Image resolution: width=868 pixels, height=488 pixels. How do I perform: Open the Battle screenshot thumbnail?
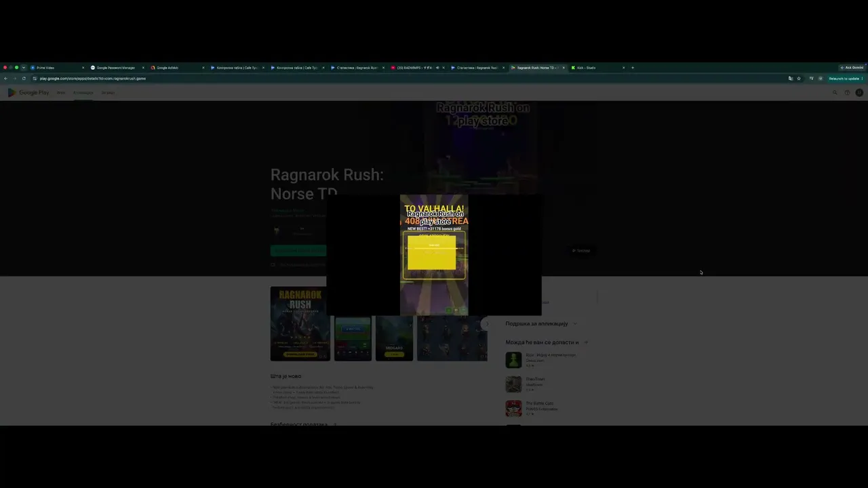(x=353, y=338)
